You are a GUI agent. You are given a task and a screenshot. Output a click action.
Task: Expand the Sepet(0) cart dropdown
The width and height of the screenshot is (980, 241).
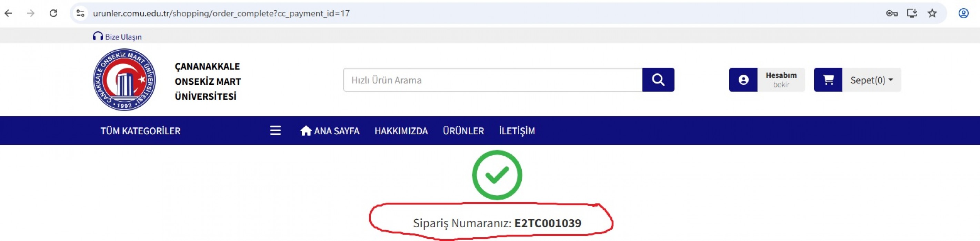(x=872, y=80)
